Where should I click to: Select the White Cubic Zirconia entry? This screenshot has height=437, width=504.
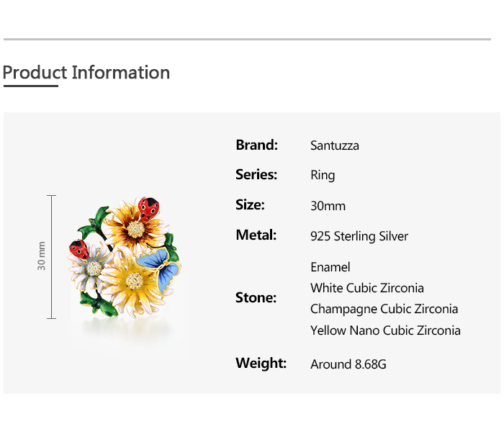click(x=367, y=288)
